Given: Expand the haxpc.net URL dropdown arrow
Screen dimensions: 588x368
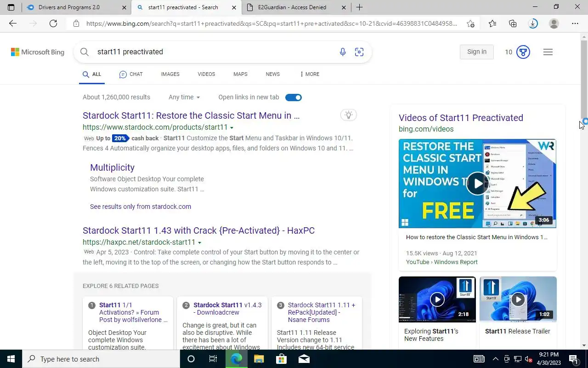Looking at the screenshot, I should (x=199, y=242).
